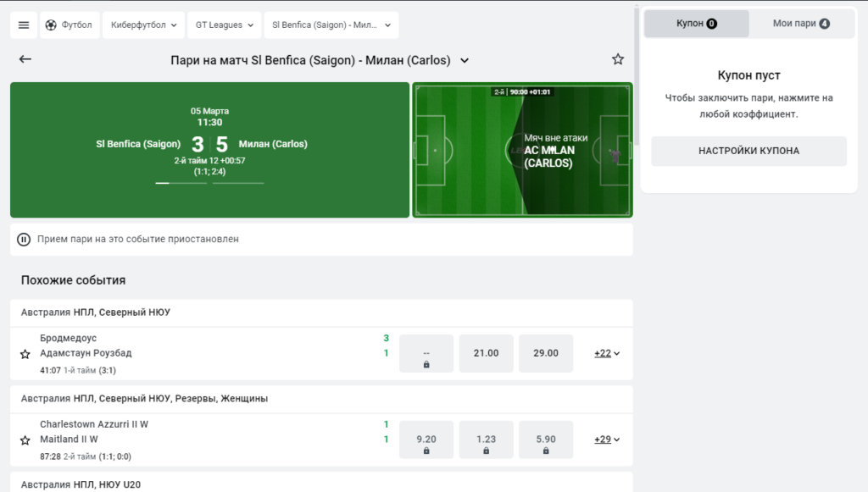Screen dimensions: 868x492
Task: Expand +29 more markets for Charlestown Azzurri
Action: click(x=607, y=439)
